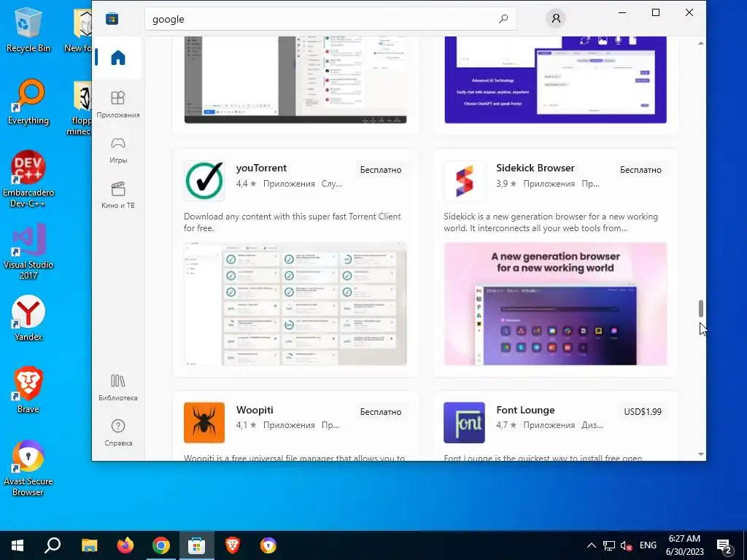This screenshot has width=747, height=560.
Task: Click the 4,1 star rating of Woopiti
Action: tap(247, 425)
